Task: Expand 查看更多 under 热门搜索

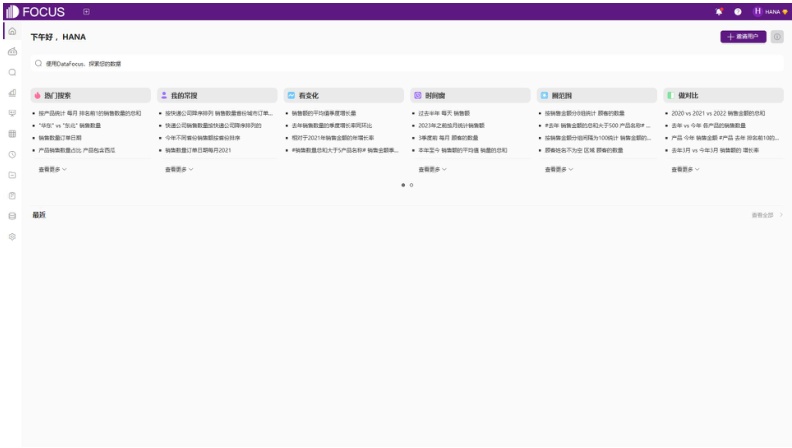Action: point(53,170)
